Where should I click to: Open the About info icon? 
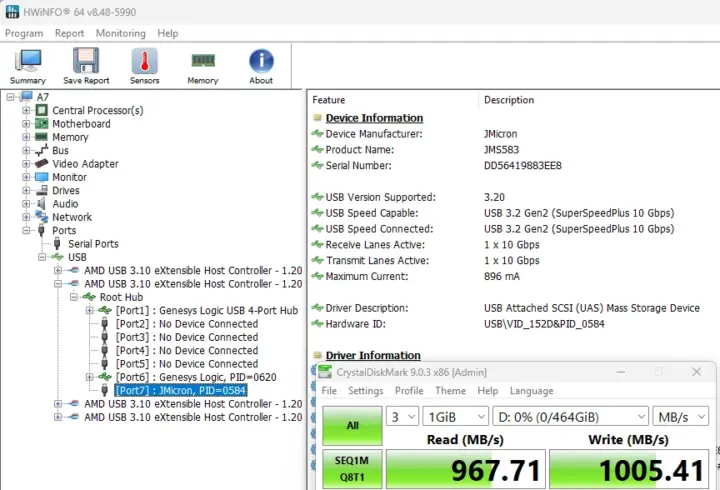point(261,61)
